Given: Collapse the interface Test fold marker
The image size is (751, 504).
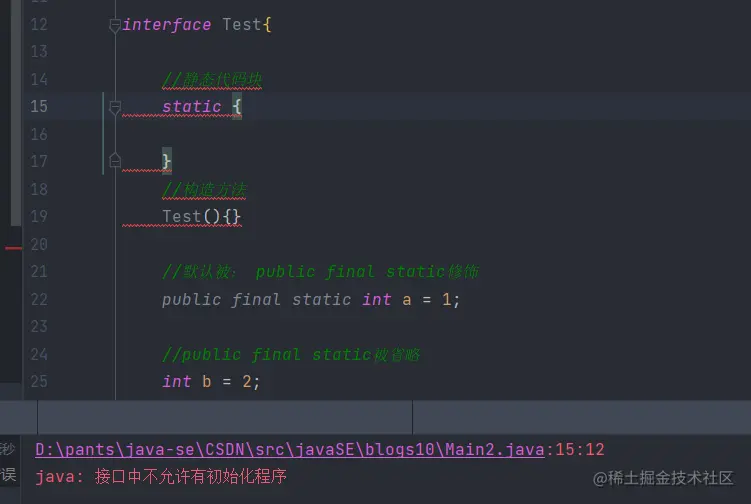Looking at the screenshot, I should coord(114,25).
